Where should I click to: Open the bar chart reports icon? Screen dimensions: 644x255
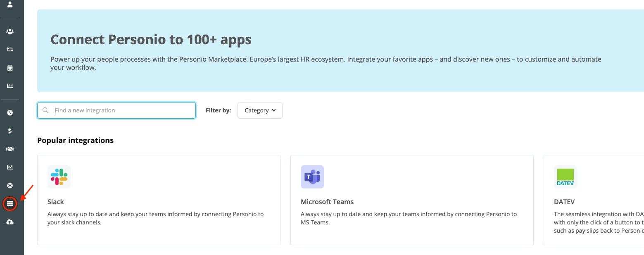point(10,86)
